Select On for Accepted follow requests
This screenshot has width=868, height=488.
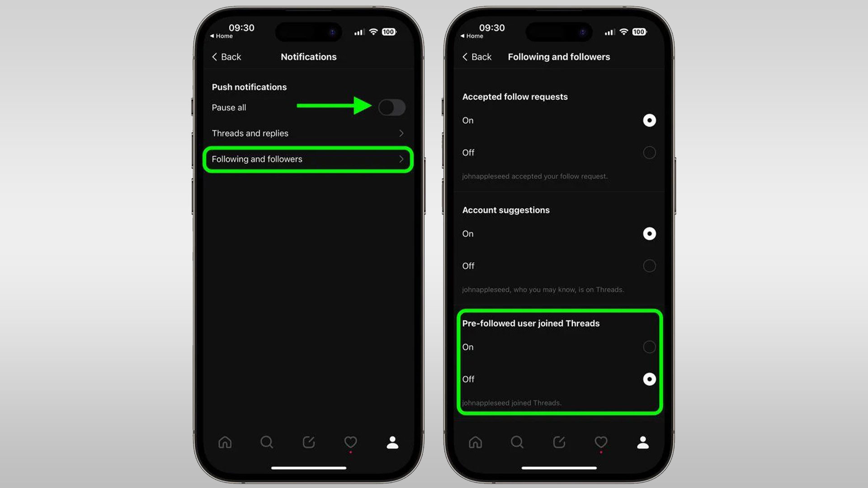click(649, 120)
